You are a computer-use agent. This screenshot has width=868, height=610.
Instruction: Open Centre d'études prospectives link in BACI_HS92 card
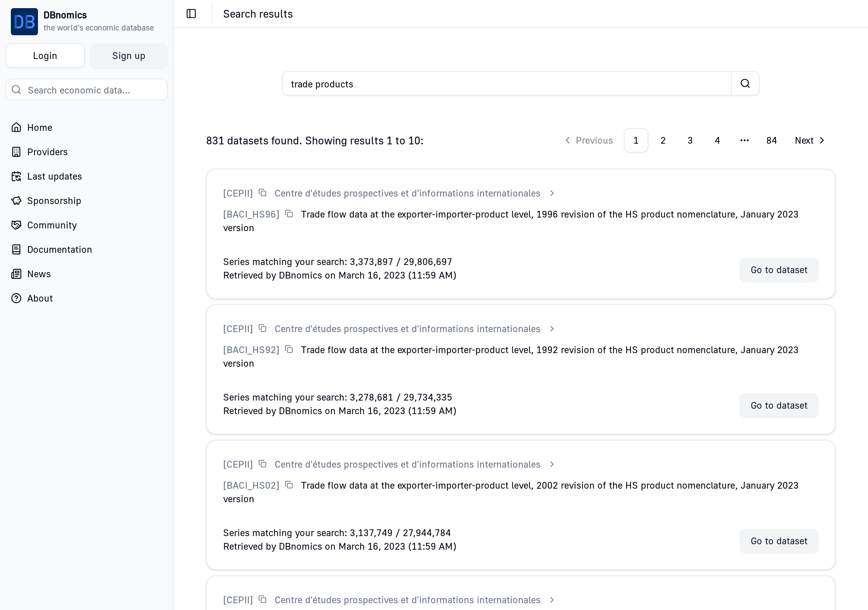click(407, 329)
